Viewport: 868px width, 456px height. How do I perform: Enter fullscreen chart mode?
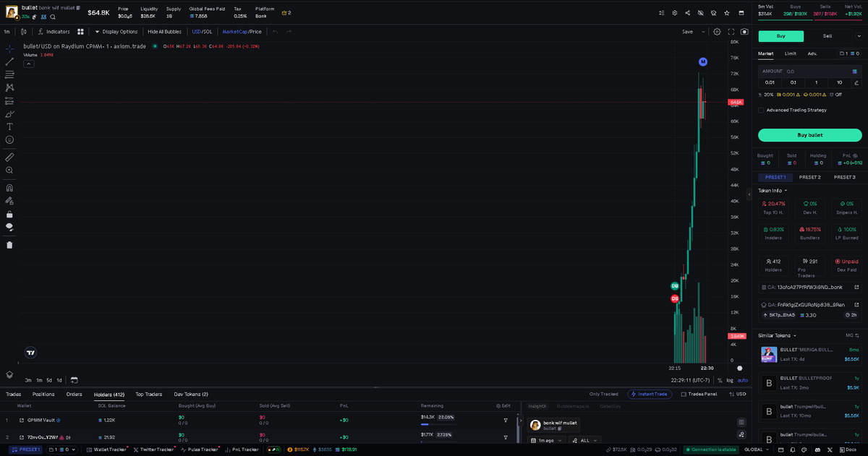731,32
